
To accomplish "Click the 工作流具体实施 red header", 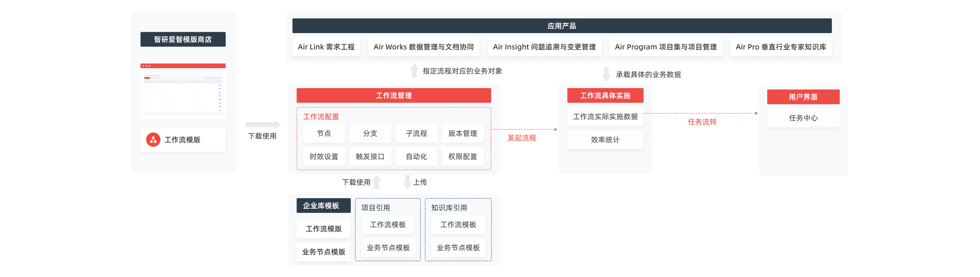I will (x=605, y=95).
